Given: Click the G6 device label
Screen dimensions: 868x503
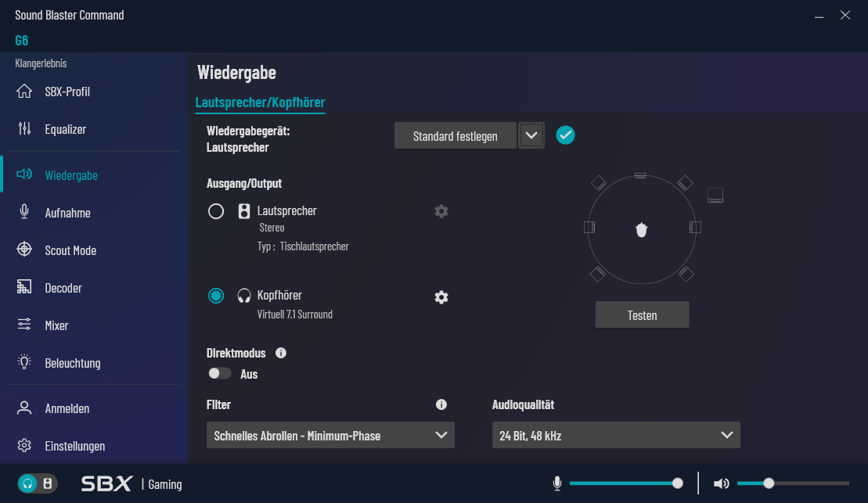Looking at the screenshot, I should 22,41.
